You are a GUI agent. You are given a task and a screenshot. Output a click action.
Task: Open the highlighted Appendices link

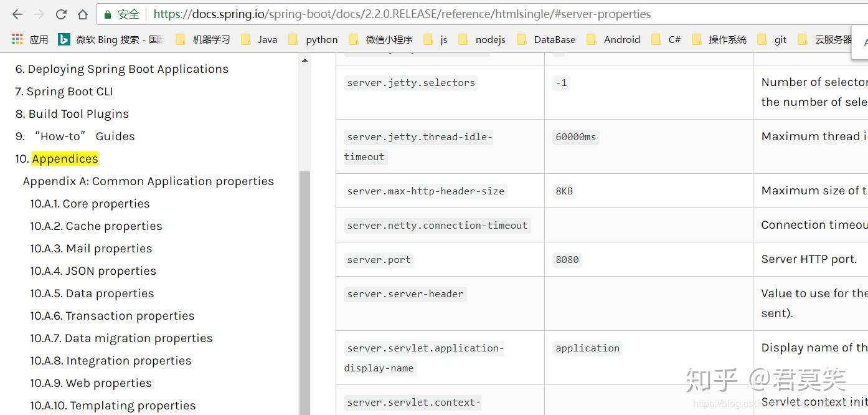tap(65, 158)
